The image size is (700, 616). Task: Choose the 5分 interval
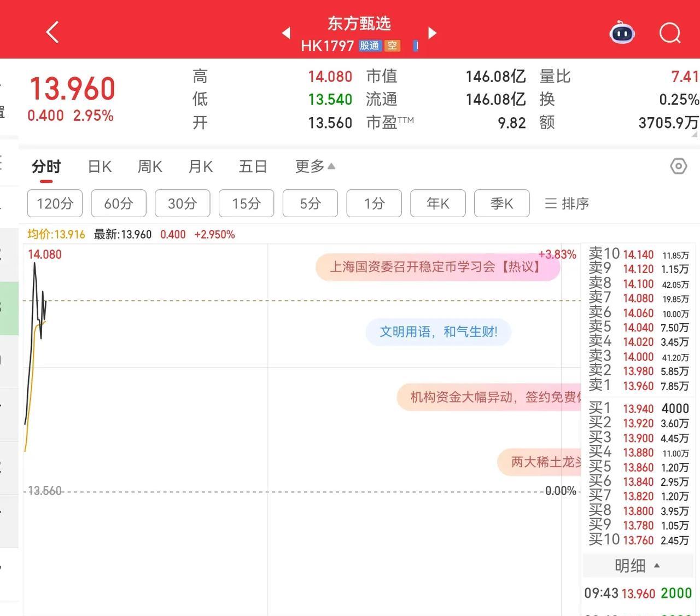(x=310, y=204)
